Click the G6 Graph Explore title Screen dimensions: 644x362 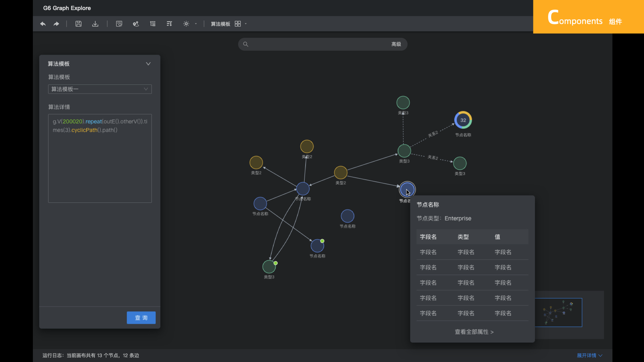[67, 8]
